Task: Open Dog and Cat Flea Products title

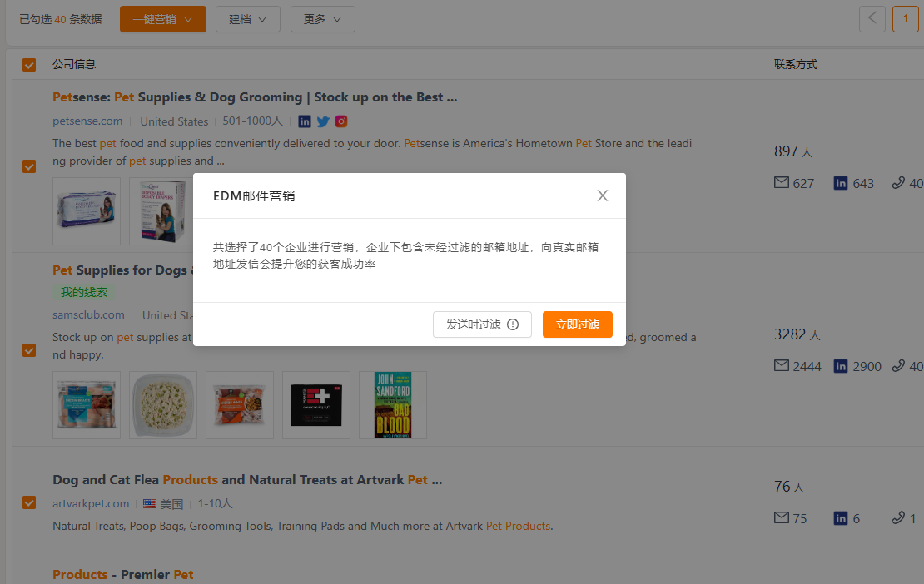Action: 247,480
